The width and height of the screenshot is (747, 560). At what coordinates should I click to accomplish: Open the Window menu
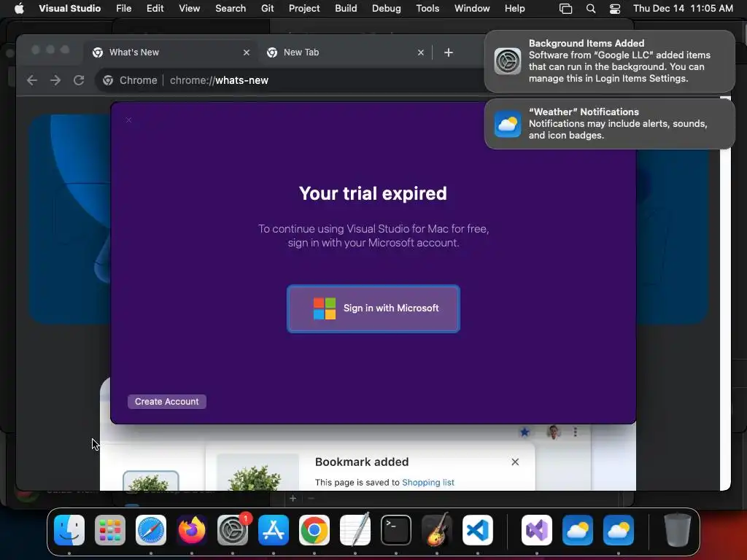click(x=472, y=8)
